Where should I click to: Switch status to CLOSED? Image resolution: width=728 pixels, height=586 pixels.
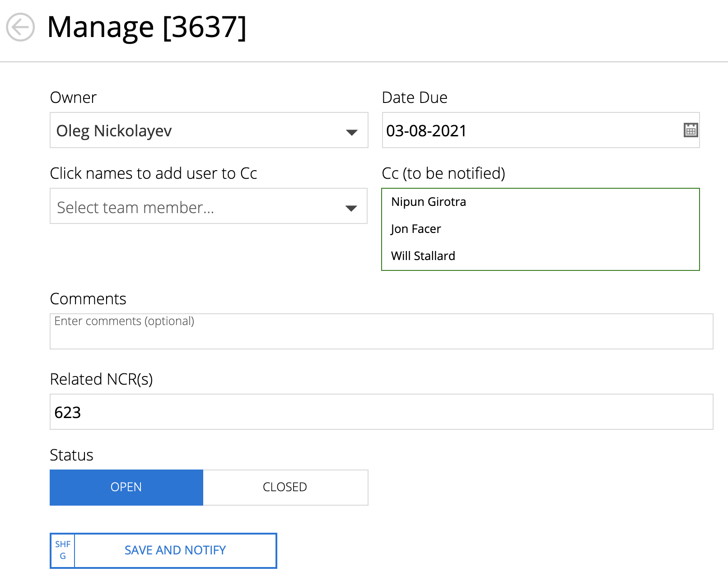click(285, 487)
